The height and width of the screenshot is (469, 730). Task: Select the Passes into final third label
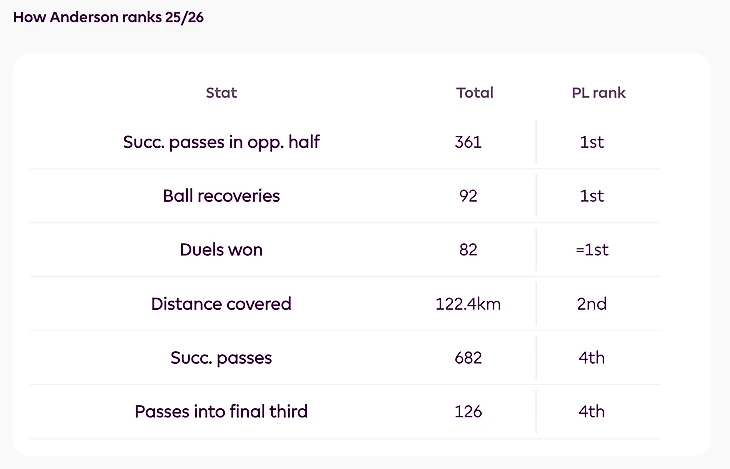point(221,411)
